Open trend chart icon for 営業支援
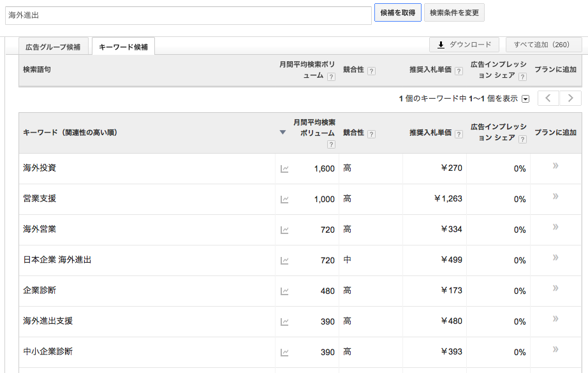The height and width of the screenshot is (373, 588). (284, 200)
